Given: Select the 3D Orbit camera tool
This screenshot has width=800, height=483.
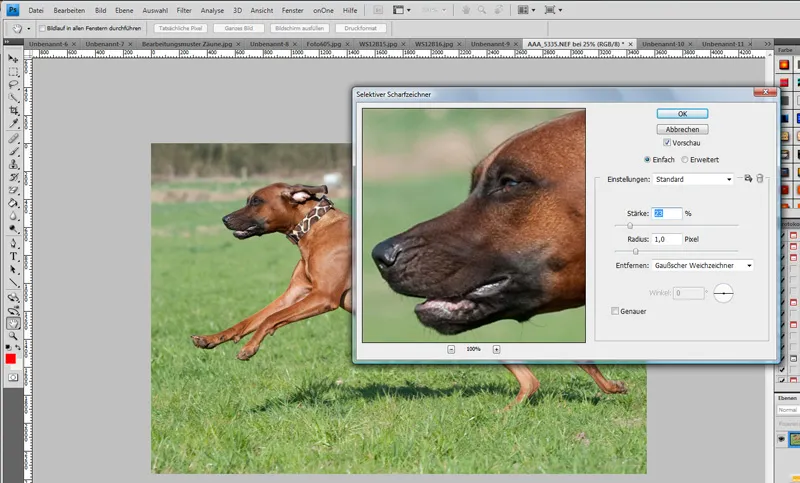Looking at the screenshot, I should click(13, 311).
